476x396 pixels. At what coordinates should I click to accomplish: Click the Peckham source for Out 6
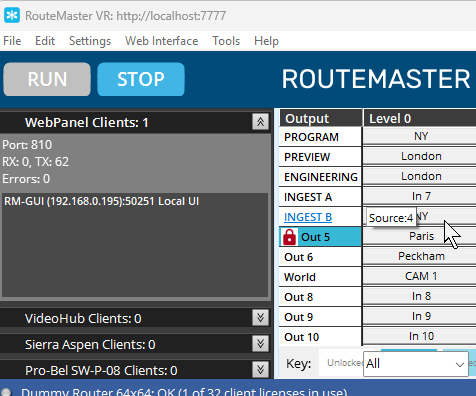tap(419, 256)
